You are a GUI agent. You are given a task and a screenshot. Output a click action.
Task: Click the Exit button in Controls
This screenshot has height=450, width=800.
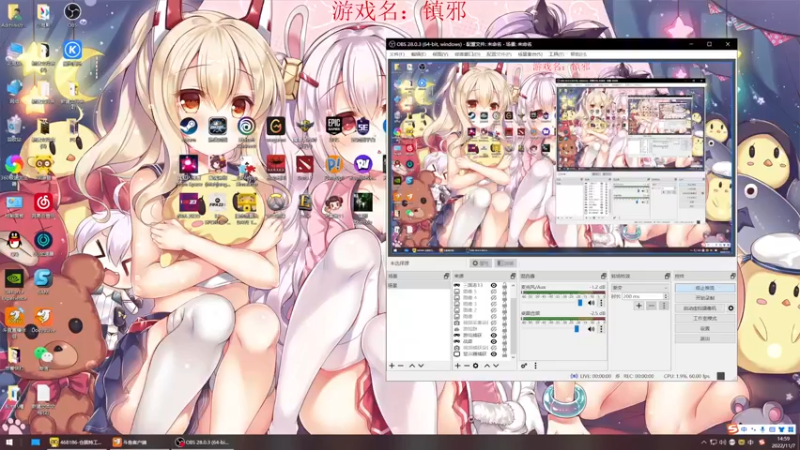pos(705,338)
